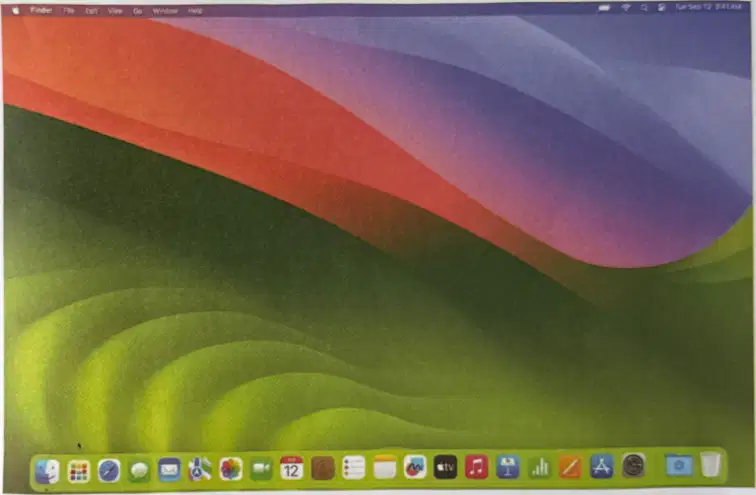Launch the Music app
Viewport: 756px width, 495px height.
(476, 467)
